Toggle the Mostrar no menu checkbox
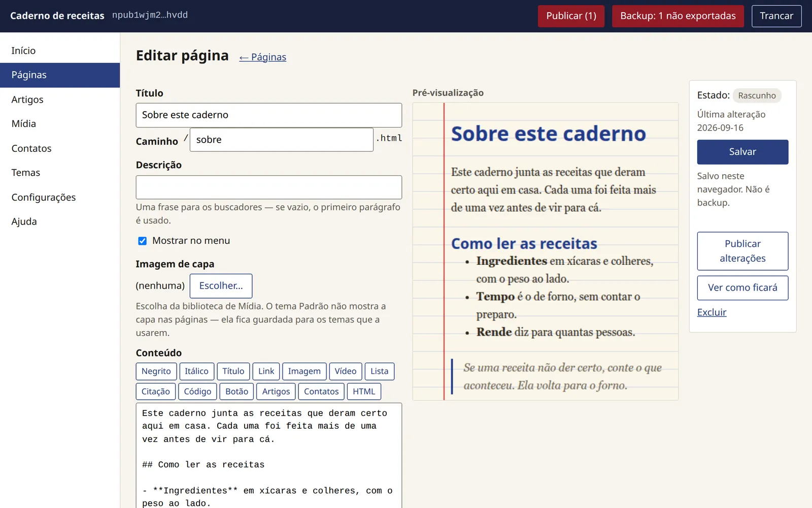812x508 pixels. (x=143, y=241)
